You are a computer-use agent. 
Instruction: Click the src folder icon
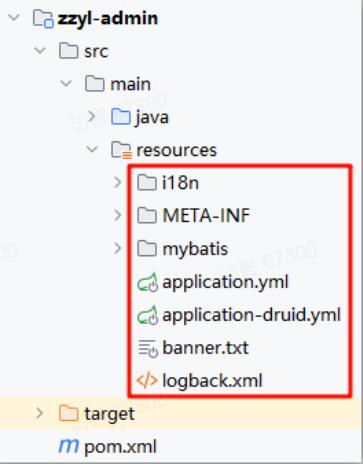[69, 51]
